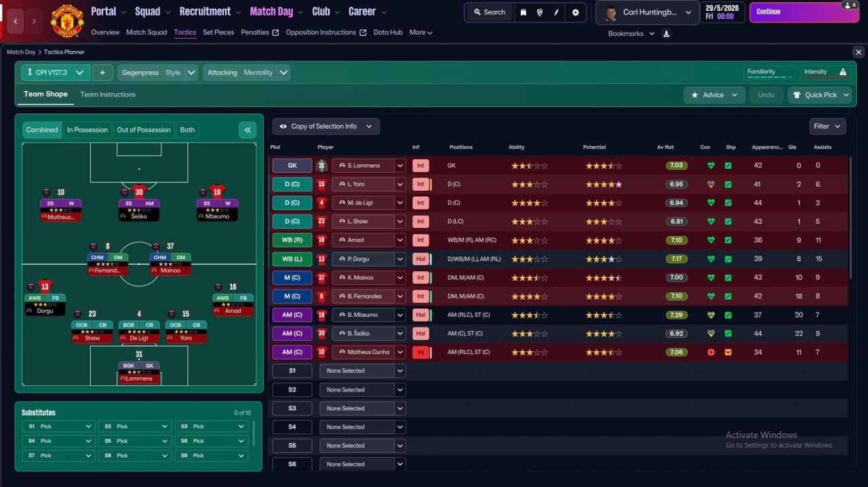Click red shirt 30 above Šeško on pitch
The width and height of the screenshot is (868, 487).
(139, 192)
